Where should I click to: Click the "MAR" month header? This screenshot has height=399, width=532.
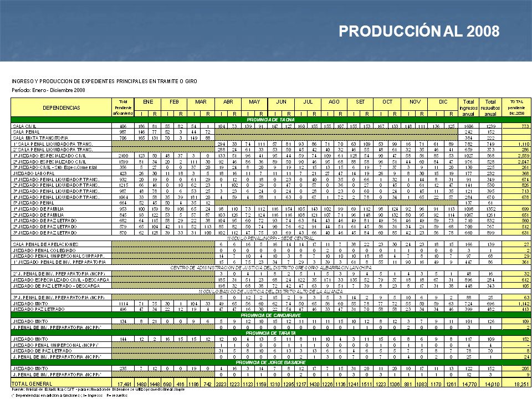point(201,102)
